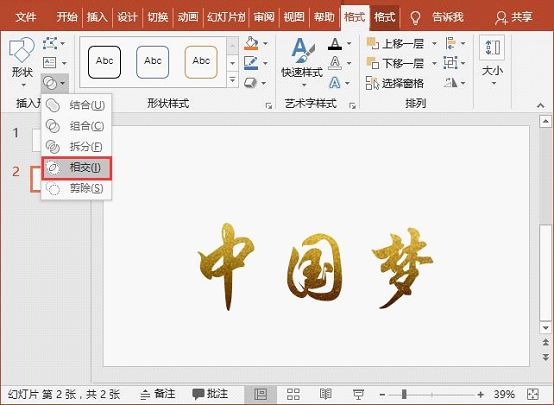Open the text fill color dropdown arrow
554x405 pixels.
pyautogui.click(x=349, y=43)
